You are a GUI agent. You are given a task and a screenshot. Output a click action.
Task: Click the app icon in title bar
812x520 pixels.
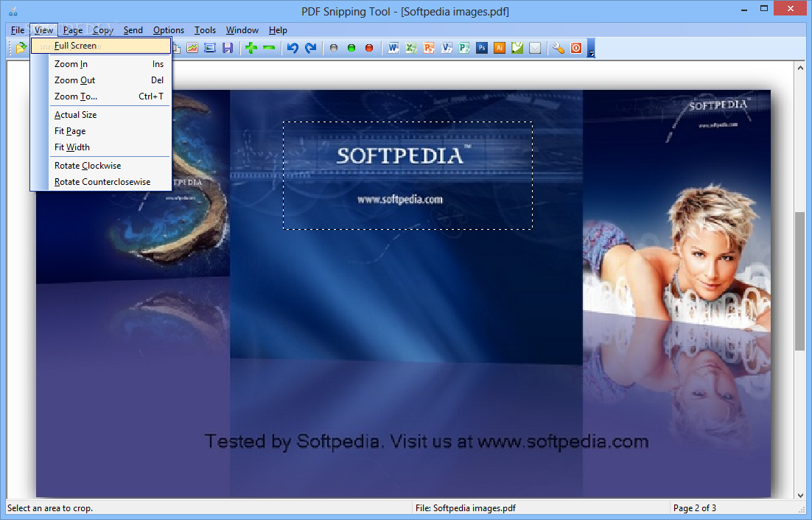tap(13, 10)
